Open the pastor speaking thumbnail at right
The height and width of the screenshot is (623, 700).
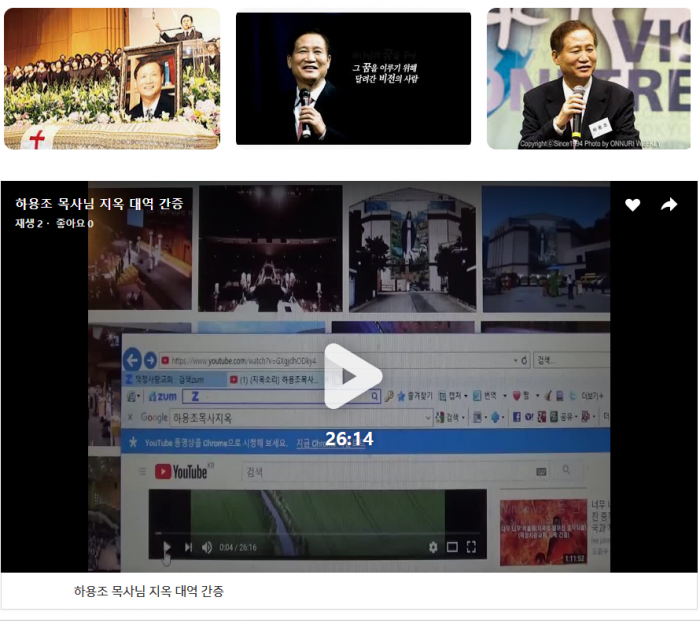(x=588, y=79)
